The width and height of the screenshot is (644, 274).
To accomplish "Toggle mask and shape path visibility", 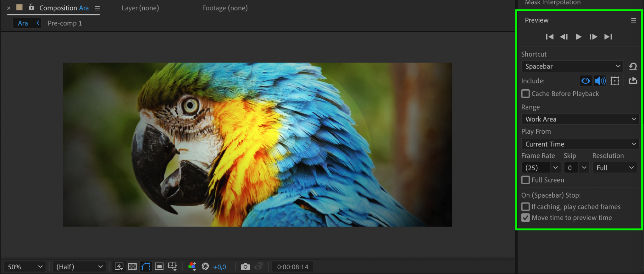I will (x=146, y=267).
